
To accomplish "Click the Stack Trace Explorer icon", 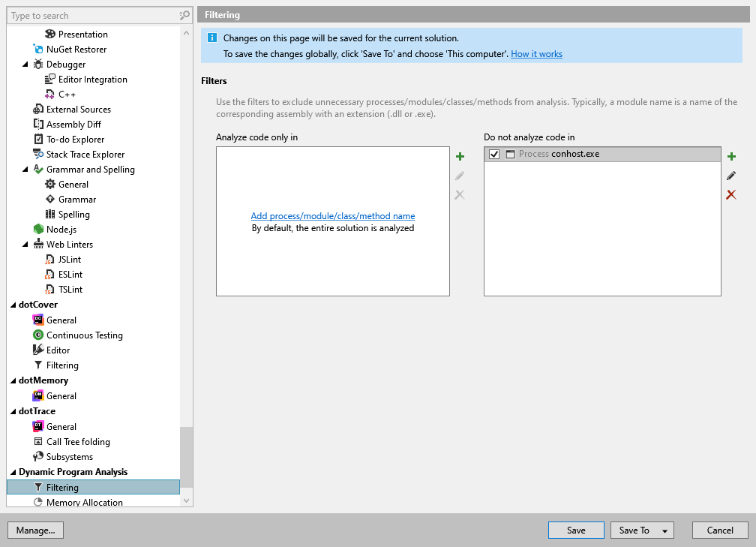I will coord(38,155).
